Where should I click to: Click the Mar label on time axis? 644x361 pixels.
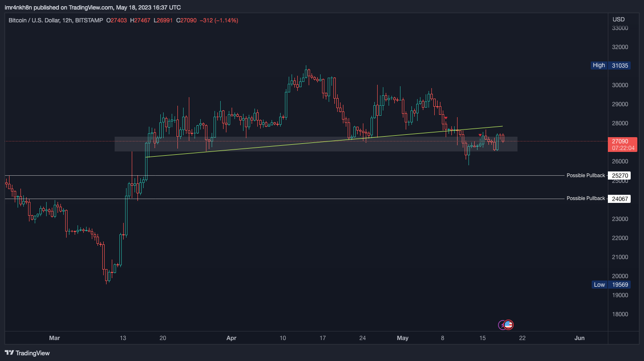[x=55, y=338]
